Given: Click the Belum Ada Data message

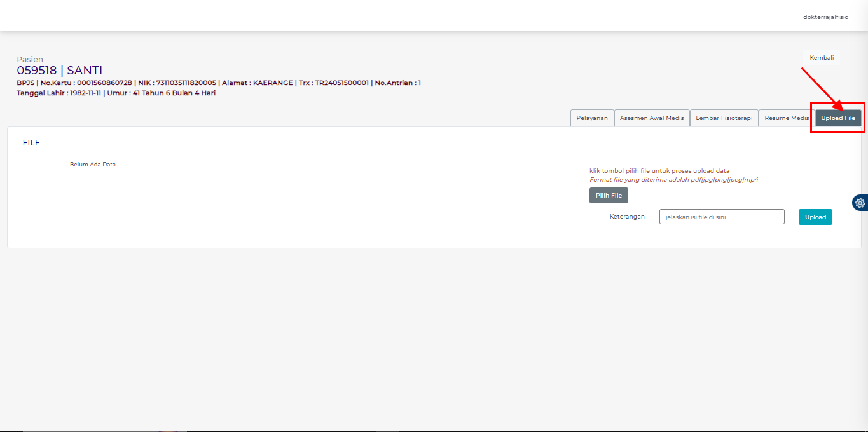Looking at the screenshot, I should pos(92,165).
